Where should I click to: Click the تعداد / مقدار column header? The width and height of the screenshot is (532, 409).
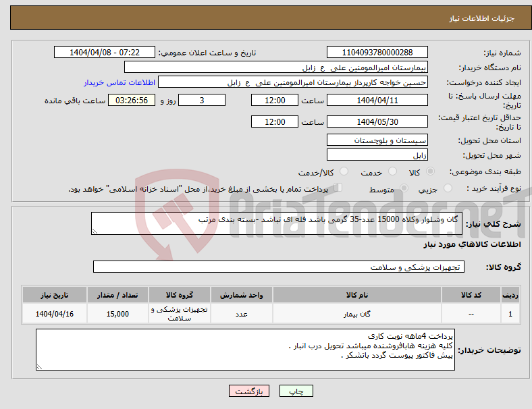[117, 295]
